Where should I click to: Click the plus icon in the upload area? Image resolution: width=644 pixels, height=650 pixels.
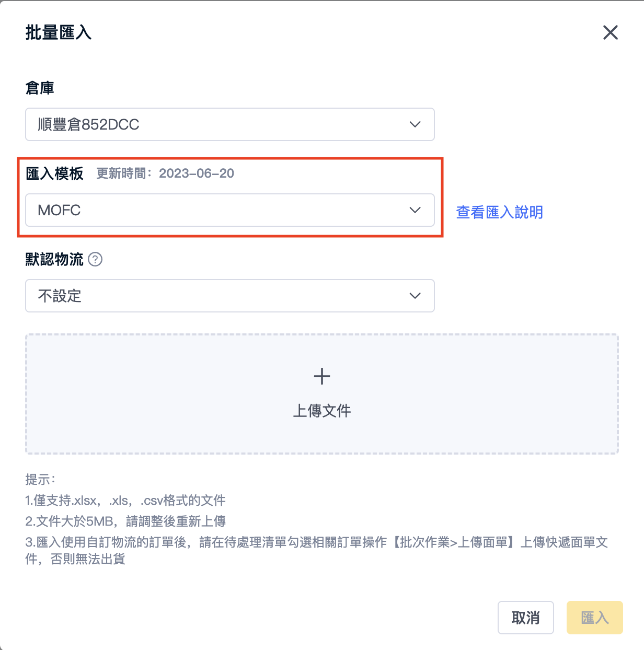(x=322, y=376)
